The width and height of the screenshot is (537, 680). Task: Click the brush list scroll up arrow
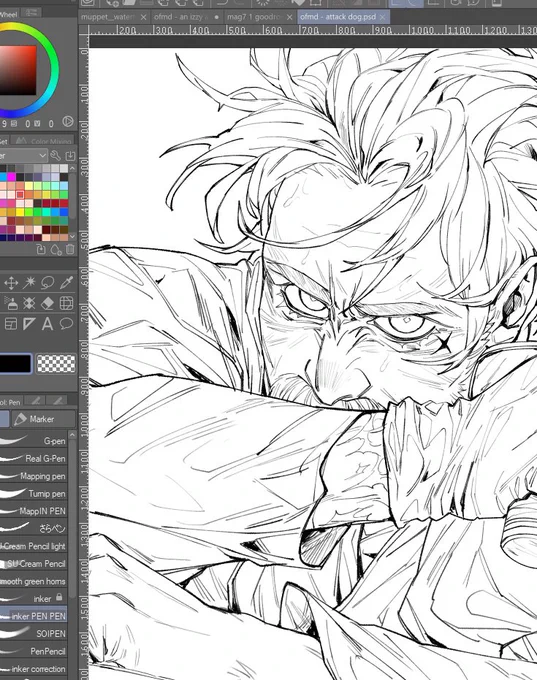point(72,434)
